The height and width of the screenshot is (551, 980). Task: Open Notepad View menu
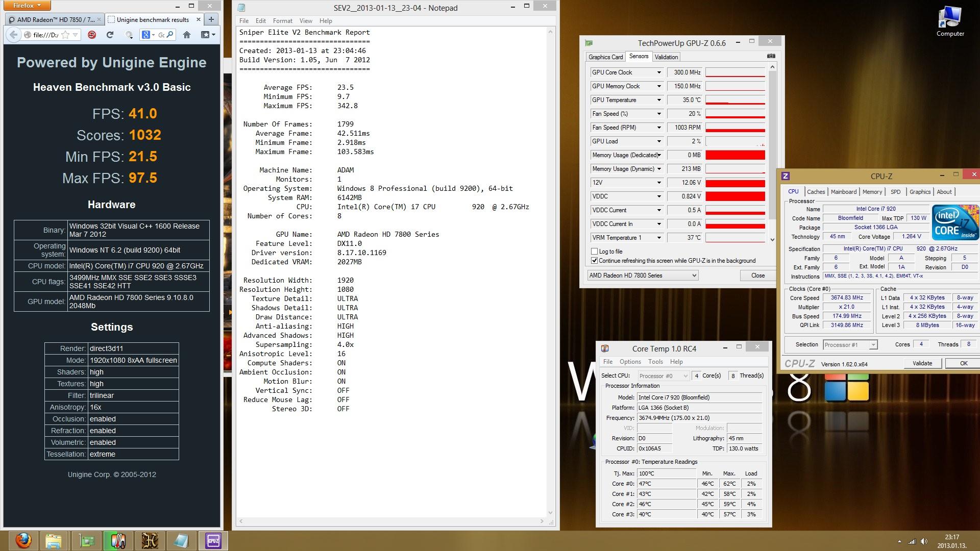click(x=306, y=21)
